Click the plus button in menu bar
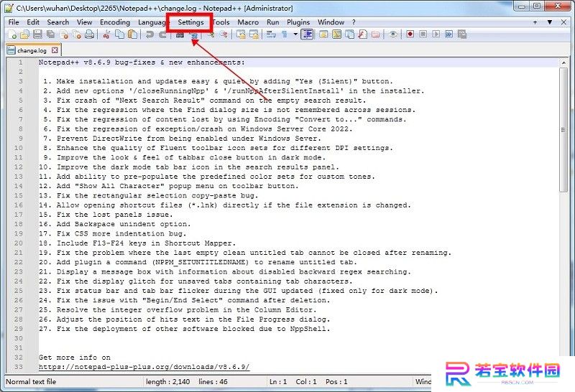Image resolution: width=575 pixels, height=392 pixels. pyautogui.click(x=535, y=22)
